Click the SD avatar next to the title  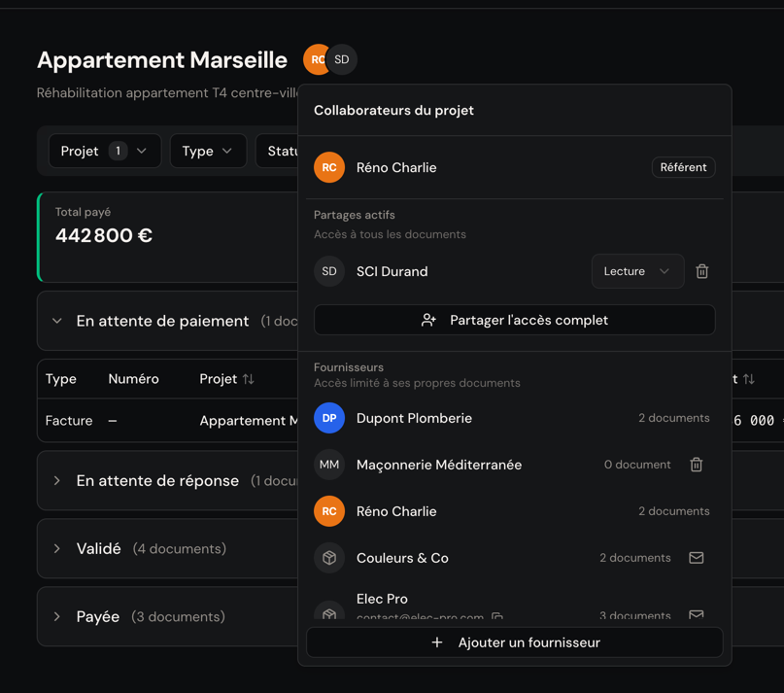pyautogui.click(x=342, y=59)
